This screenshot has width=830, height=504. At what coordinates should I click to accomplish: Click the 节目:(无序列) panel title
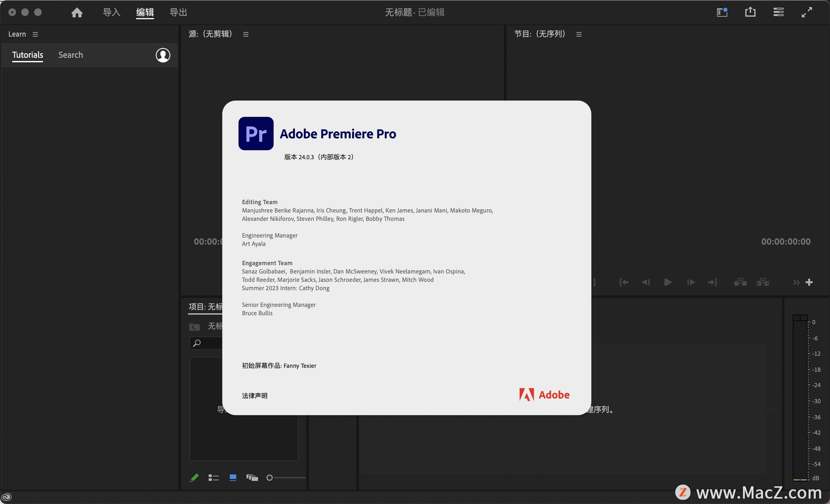pos(540,34)
